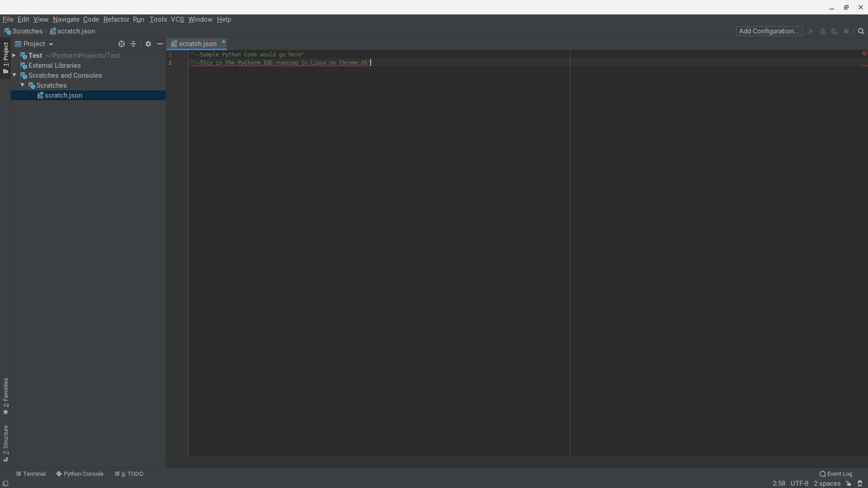Click Add Configuration button

point(769,31)
